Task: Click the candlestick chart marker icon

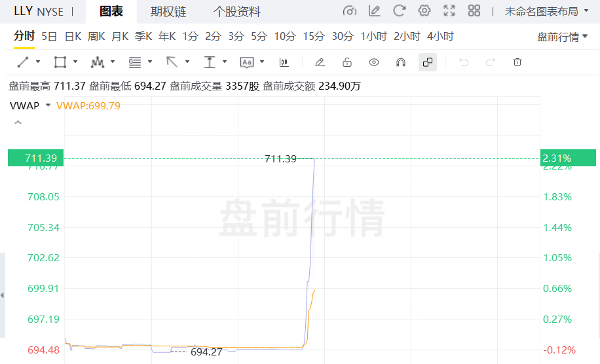Action: (284, 62)
